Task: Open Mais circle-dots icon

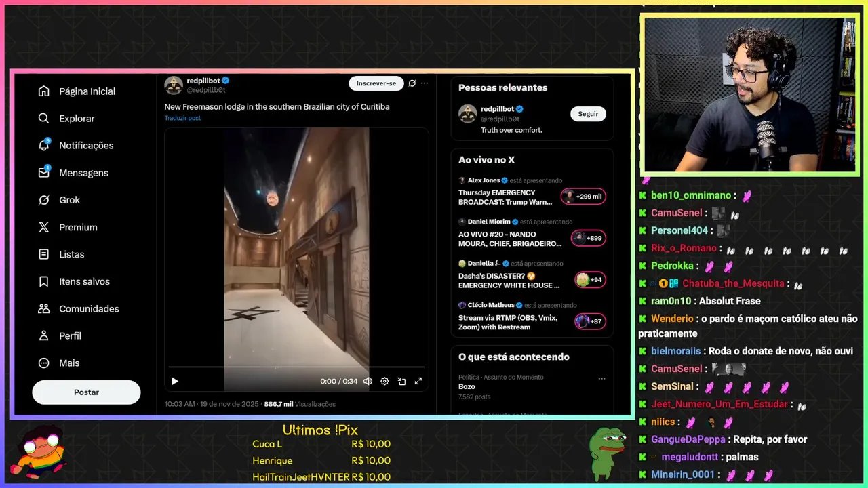Action: 44,363
